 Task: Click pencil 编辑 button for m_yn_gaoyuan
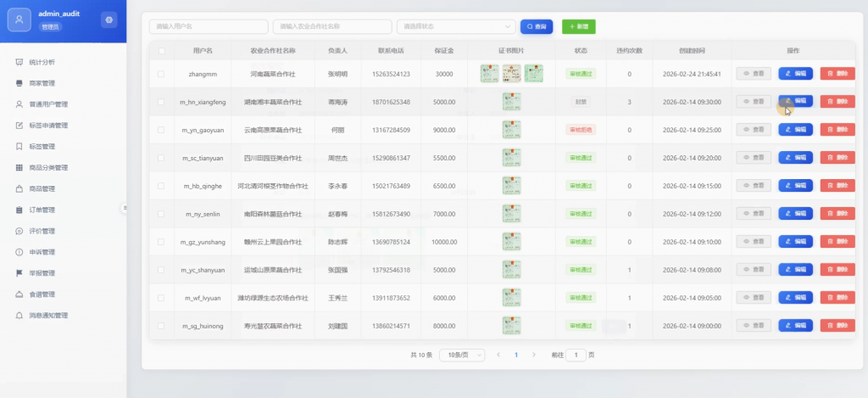coord(795,130)
